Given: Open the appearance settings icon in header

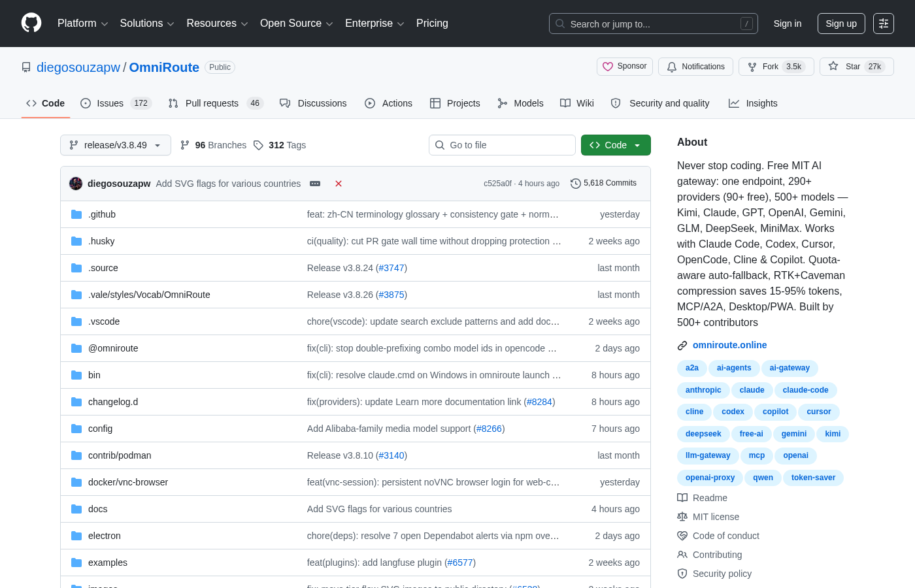Looking at the screenshot, I should coord(884,24).
